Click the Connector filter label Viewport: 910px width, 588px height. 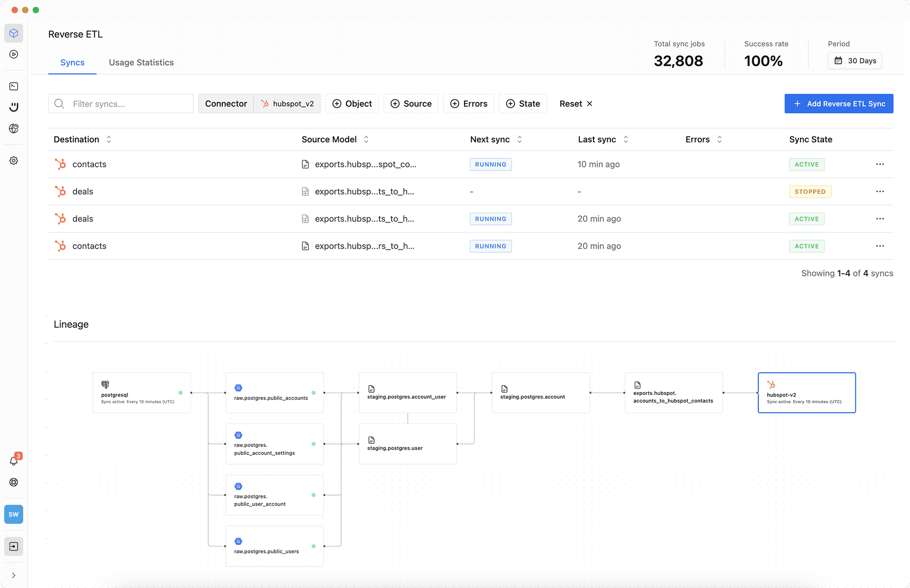[x=226, y=104]
